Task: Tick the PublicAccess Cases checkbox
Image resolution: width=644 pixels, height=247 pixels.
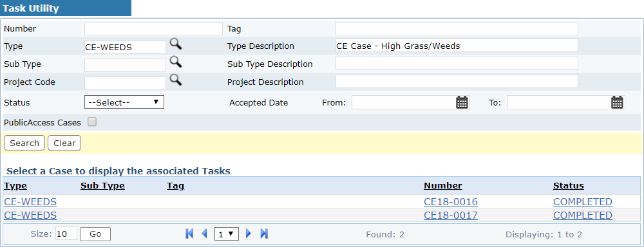Action: point(92,122)
